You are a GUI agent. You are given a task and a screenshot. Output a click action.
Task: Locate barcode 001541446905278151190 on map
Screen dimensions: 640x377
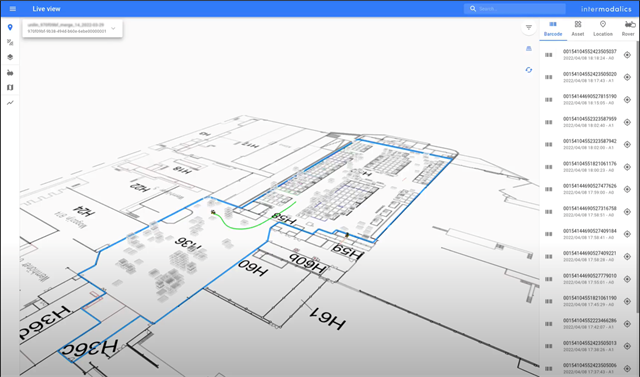[627, 100]
